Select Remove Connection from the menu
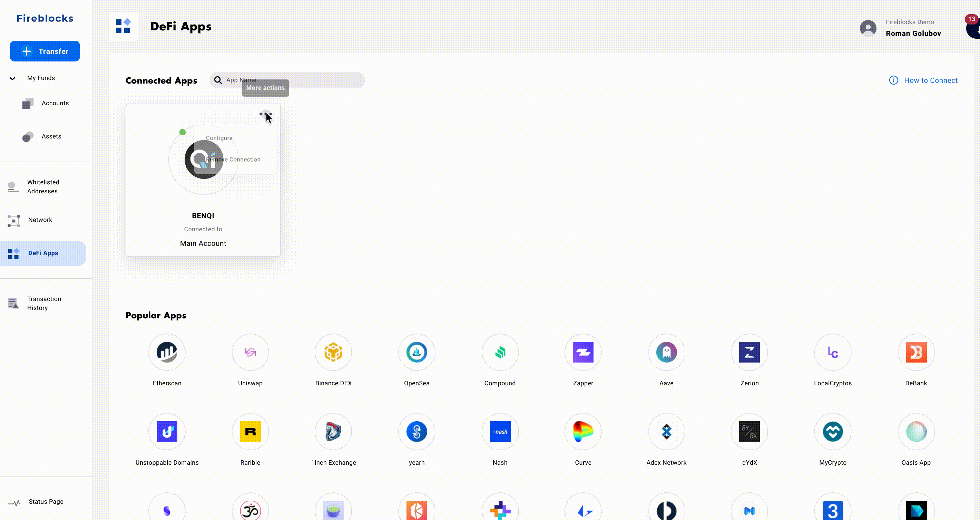Image resolution: width=980 pixels, height=520 pixels. coord(233,160)
